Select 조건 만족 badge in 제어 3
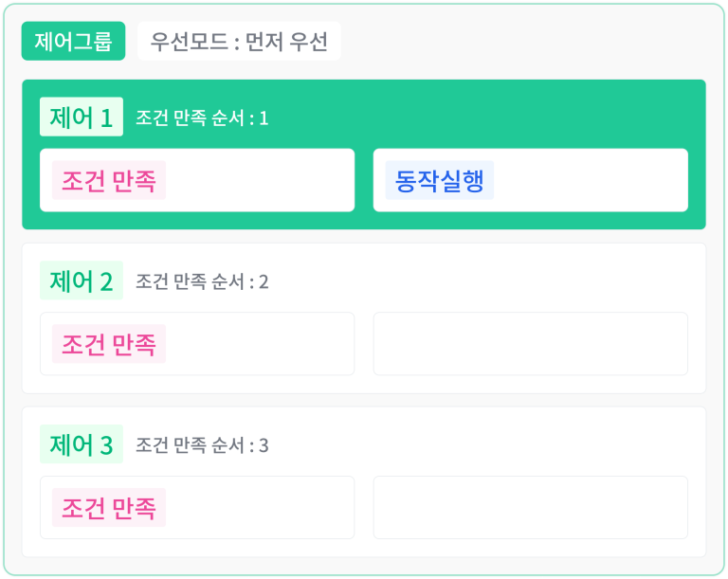The image size is (728, 579). [109, 508]
